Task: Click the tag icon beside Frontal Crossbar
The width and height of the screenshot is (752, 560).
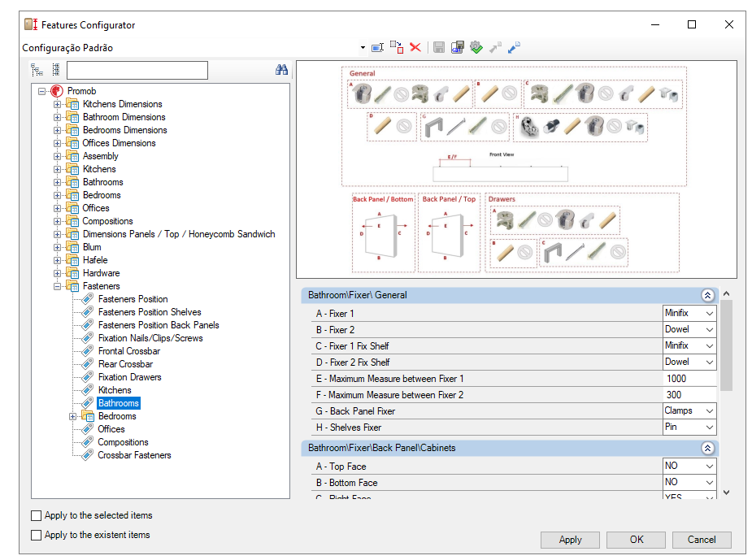Action: pyautogui.click(x=88, y=351)
